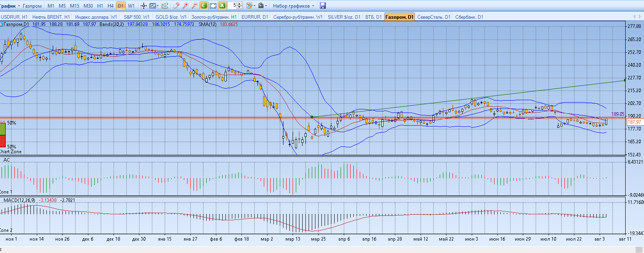
Task: Open the График dropdown menu
Action: pos(10,6)
